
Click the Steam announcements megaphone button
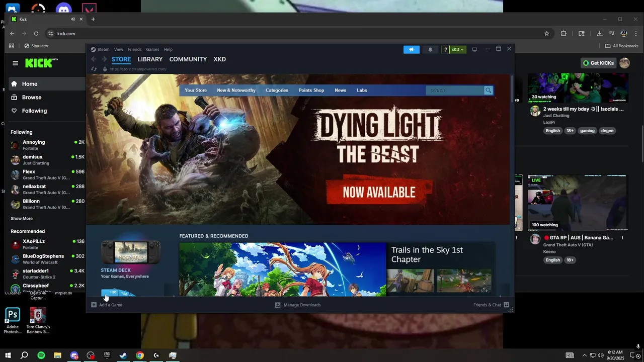click(x=411, y=49)
